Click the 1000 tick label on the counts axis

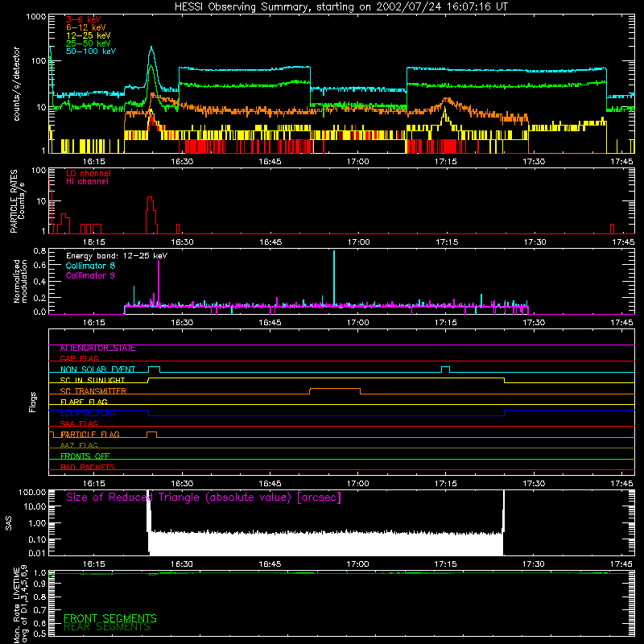pyautogui.click(x=36, y=17)
